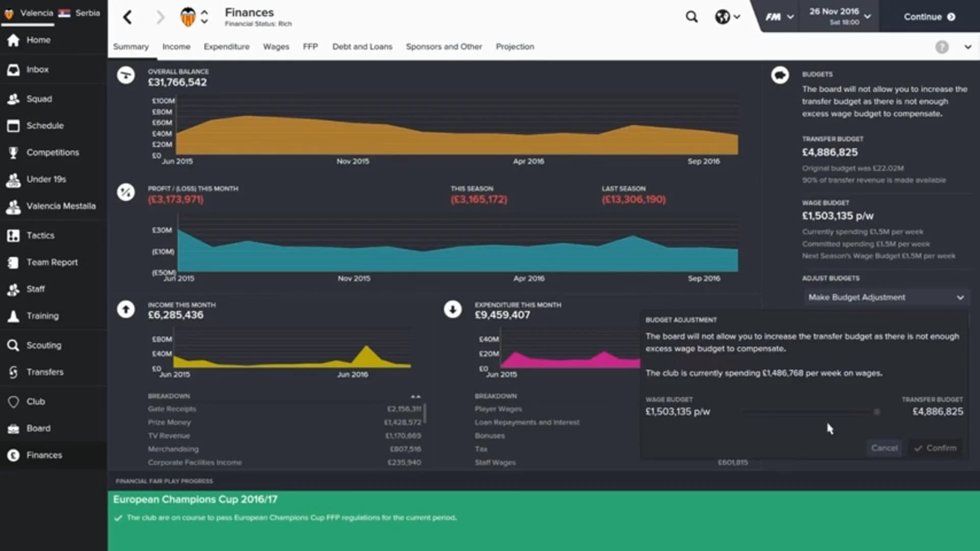Viewport: 980px width, 551px height.
Task: Click the back navigation arrow
Action: click(128, 17)
